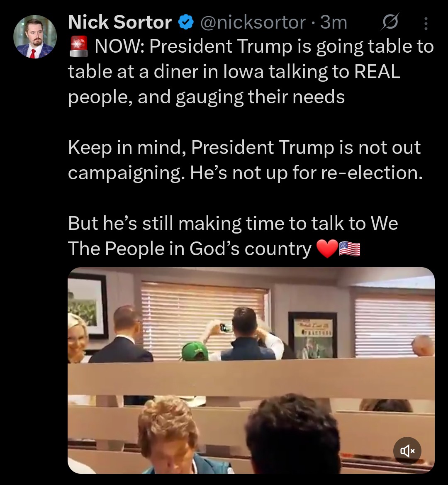This screenshot has height=485, width=448.
Task: Click the 3m timestamp
Action: coord(334,22)
